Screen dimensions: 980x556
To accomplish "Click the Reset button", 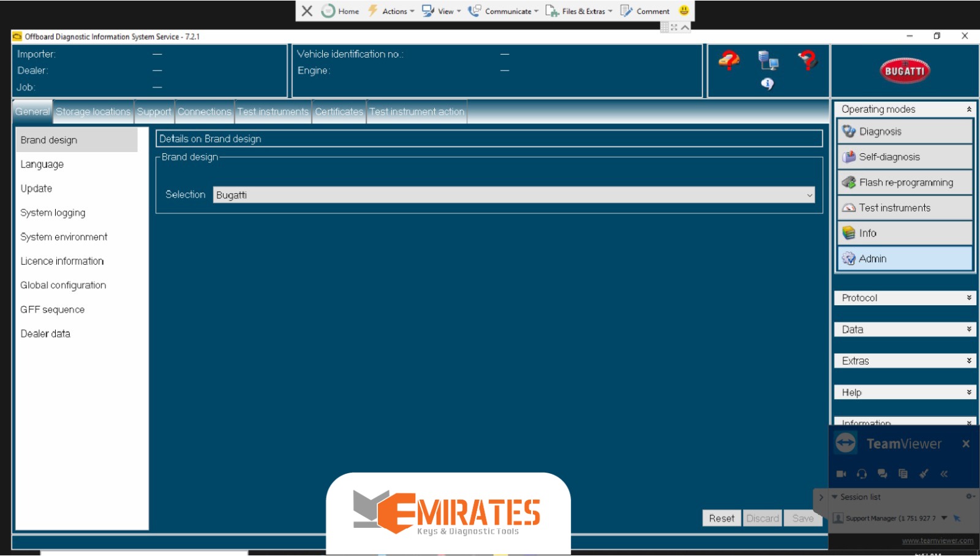I will pyautogui.click(x=721, y=519).
